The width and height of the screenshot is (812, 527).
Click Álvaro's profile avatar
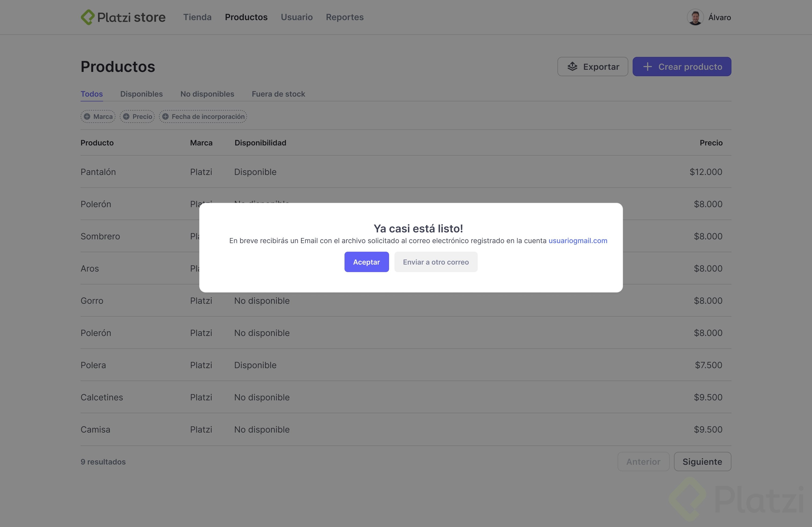[695, 17]
